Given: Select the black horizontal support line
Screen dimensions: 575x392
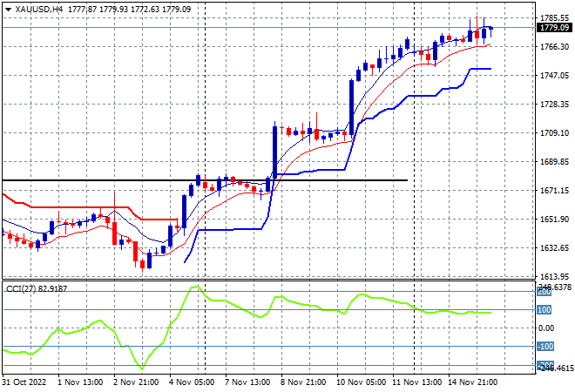Looking at the screenshot, I should tap(205, 180).
